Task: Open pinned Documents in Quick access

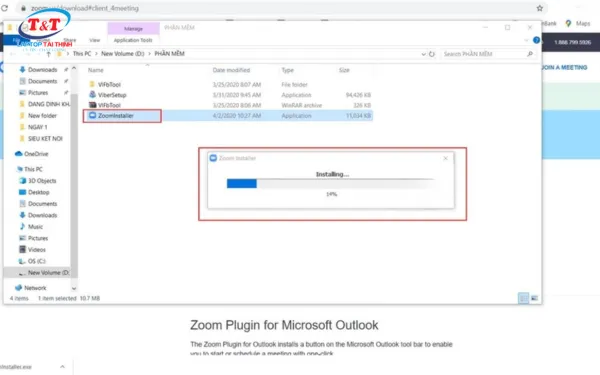Action: 42,81
